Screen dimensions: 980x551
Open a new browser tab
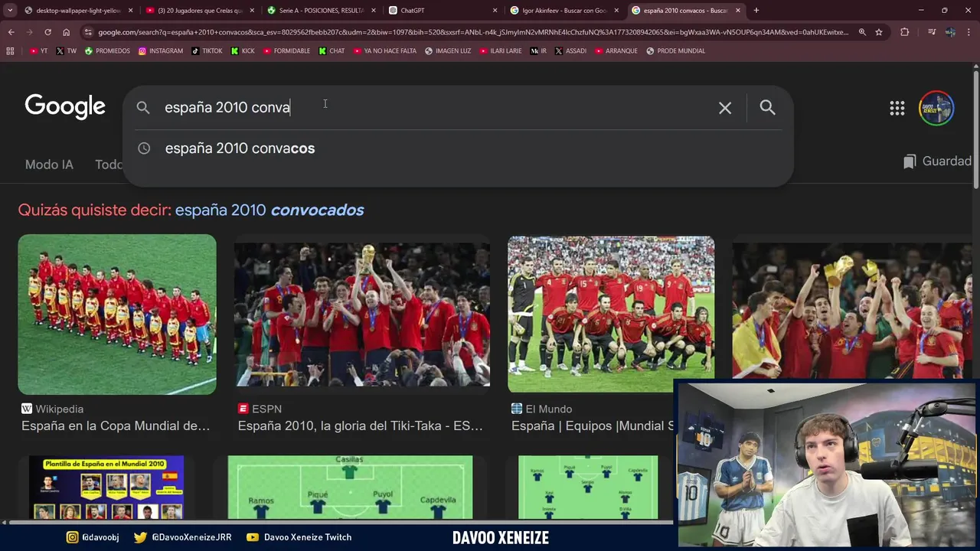pyautogui.click(x=756, y=11)
